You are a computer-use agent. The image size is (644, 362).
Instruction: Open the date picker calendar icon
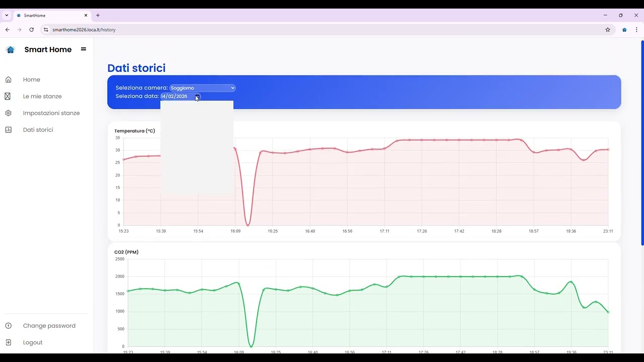click(x=198, y=96)
